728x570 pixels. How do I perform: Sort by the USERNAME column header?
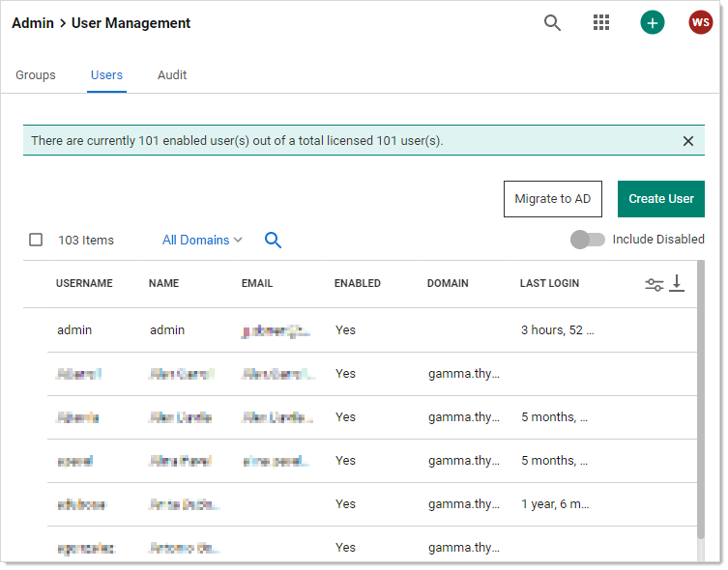click(84, 283)
